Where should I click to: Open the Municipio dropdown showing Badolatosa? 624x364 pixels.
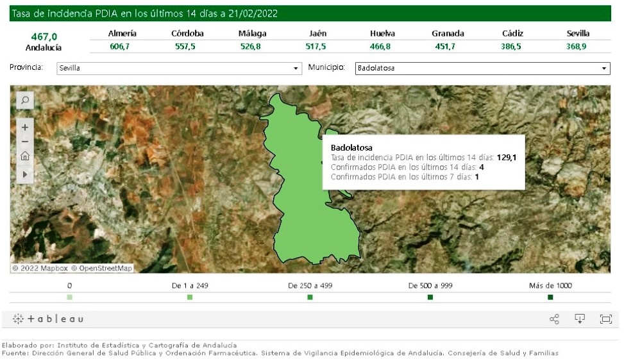[482, 68]
